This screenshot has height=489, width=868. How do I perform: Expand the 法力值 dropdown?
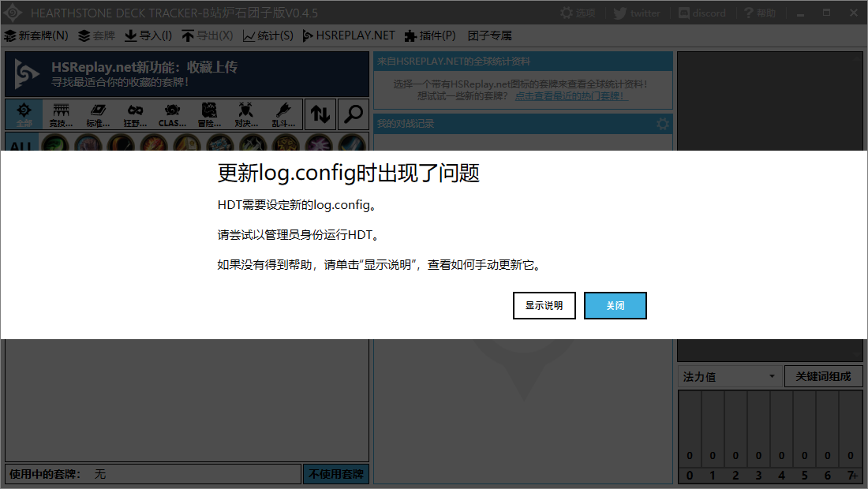click(730, 377)
